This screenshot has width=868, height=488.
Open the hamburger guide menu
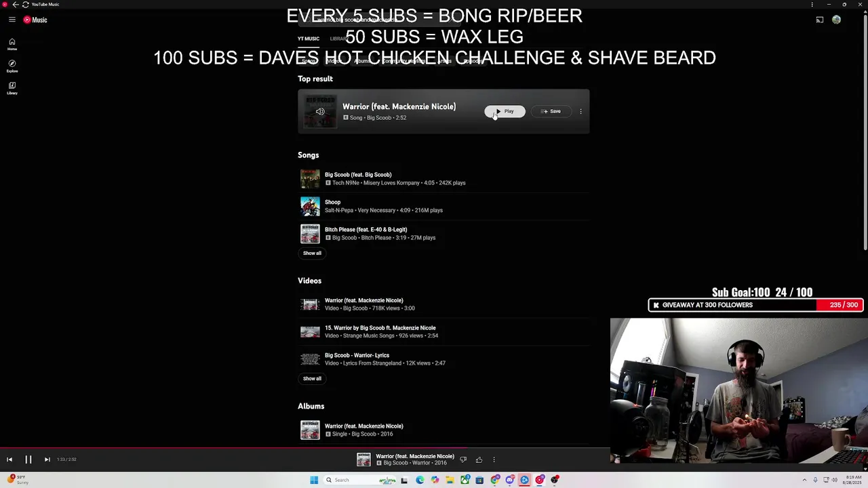click(x=12, y=20)
